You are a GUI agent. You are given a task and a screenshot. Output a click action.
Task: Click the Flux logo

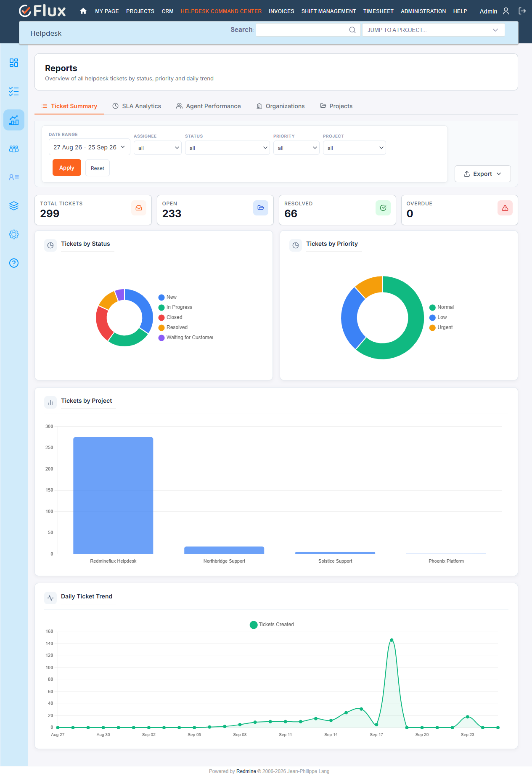(x=42, y=11)
